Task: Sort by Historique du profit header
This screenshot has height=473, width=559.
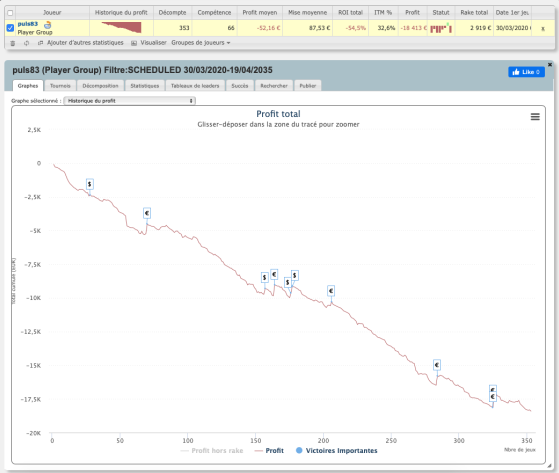Action: (121, 12)
